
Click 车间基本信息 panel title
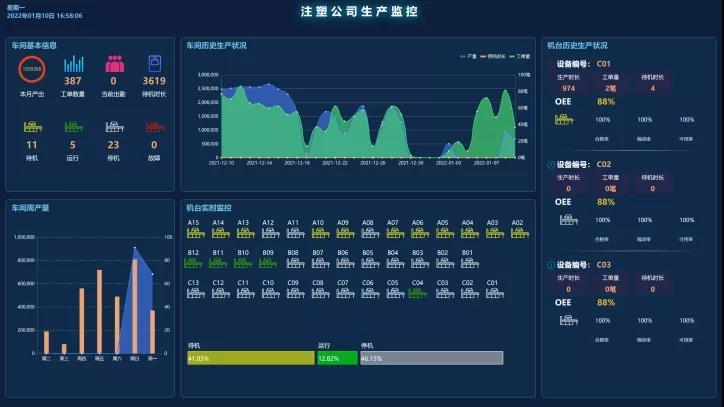click(34, 45)
